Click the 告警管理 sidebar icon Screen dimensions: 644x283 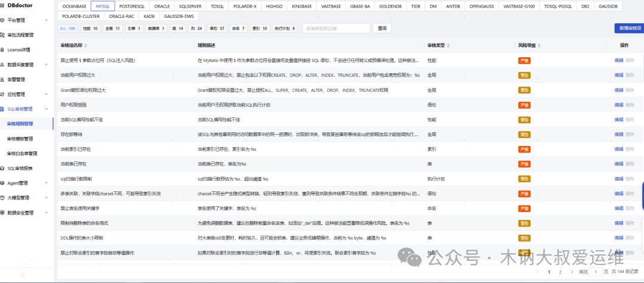click(2, 80)
